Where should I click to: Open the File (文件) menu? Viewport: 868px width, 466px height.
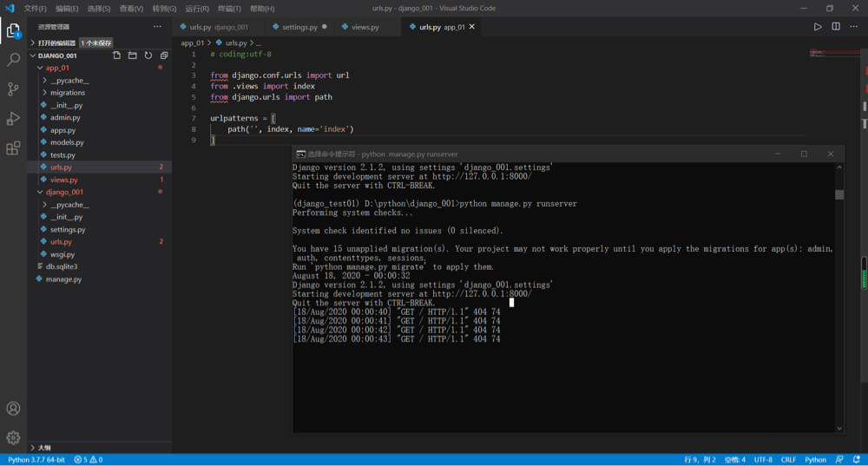tap(35, 9)
